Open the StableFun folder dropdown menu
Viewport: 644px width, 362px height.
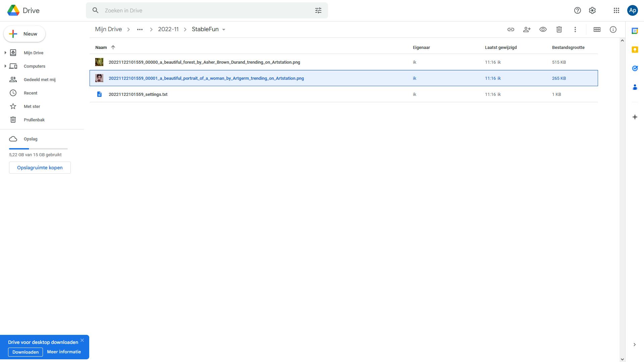click(x=224, y=29)
